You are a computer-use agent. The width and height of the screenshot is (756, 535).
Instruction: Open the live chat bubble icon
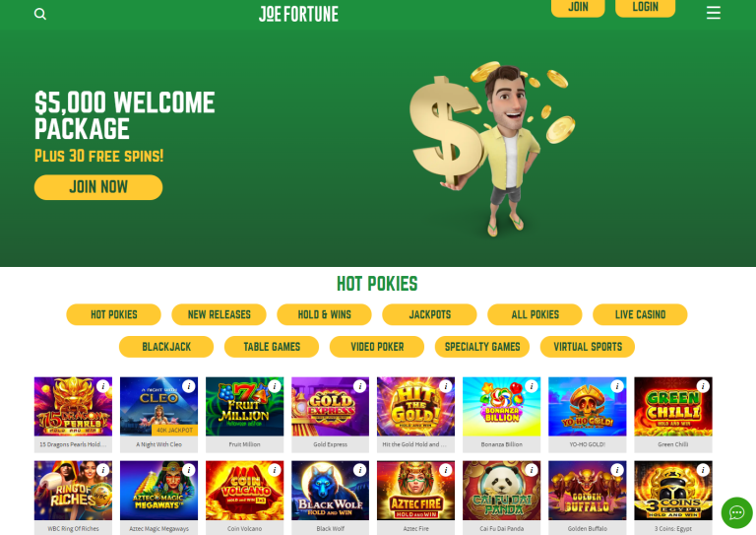[x=736, y=512]
